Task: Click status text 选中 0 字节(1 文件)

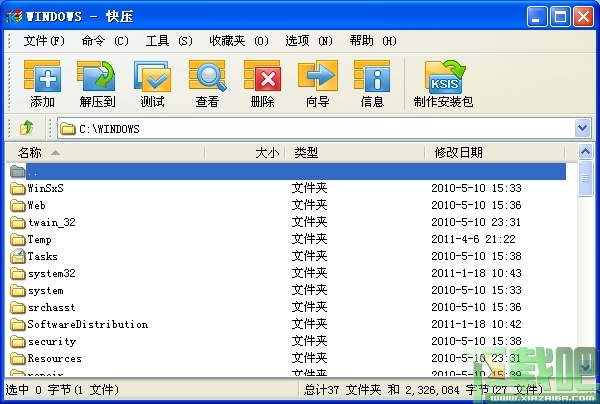Action: tap(62, 390)
